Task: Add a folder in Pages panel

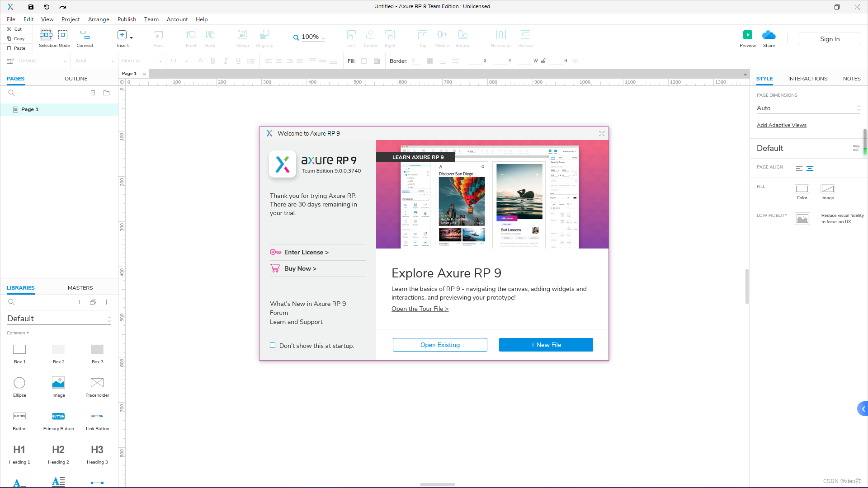Action: tap(107, 93)
